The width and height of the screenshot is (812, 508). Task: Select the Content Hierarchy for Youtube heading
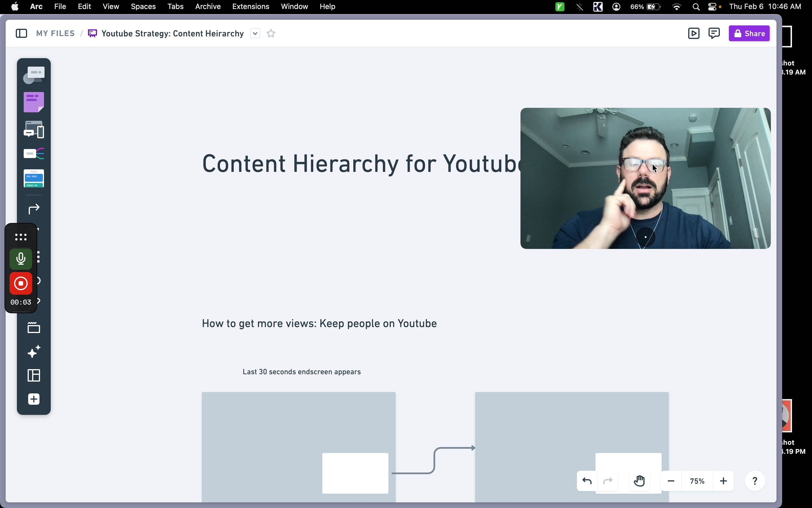[361, 164]
